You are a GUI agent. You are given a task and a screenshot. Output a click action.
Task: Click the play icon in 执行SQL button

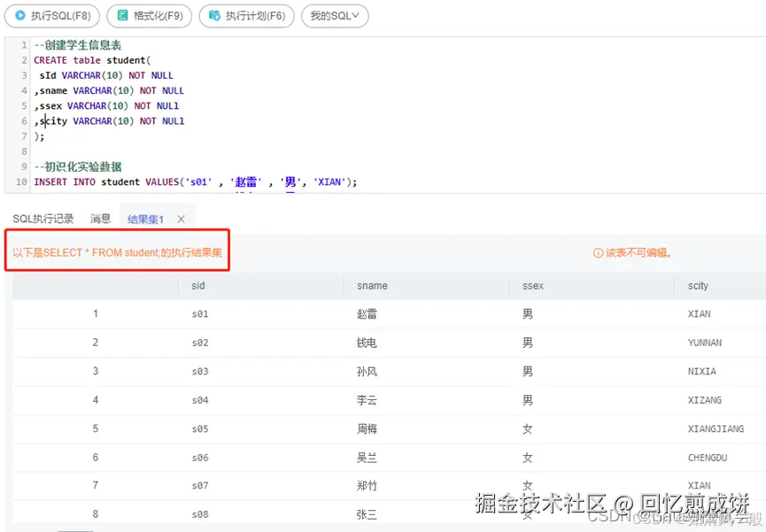(20, 16)
